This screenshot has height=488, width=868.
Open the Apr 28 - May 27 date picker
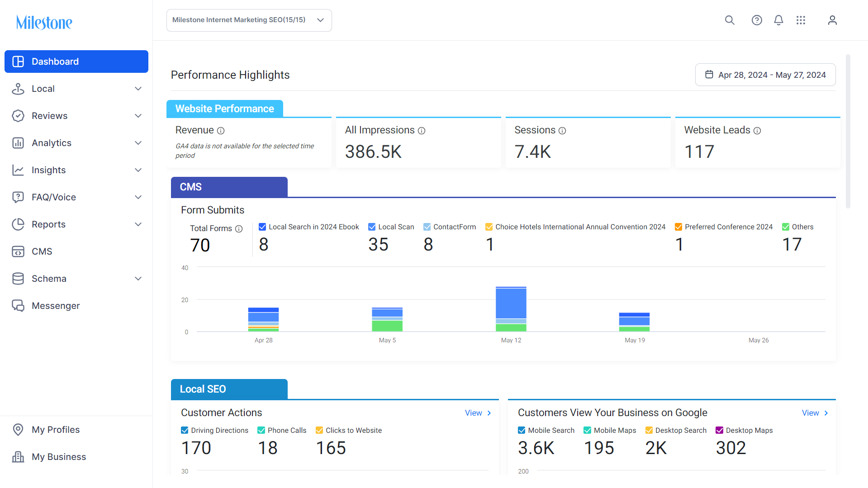(765, 75)
